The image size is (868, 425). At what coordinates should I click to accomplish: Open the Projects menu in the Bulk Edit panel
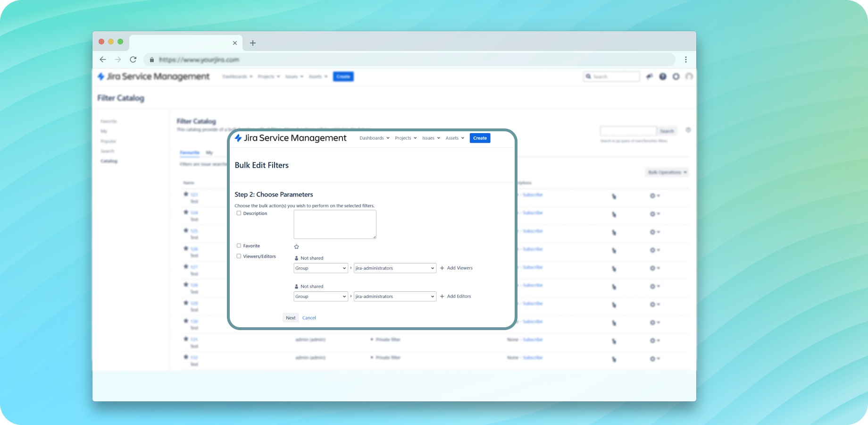coord(406,138)
